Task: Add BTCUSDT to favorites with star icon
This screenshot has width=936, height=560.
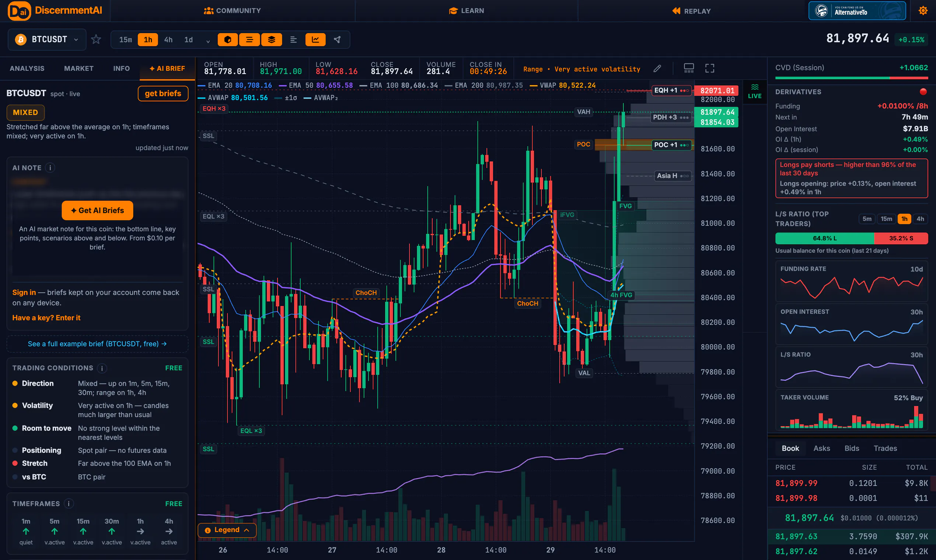Action: (x=96, y=39)
